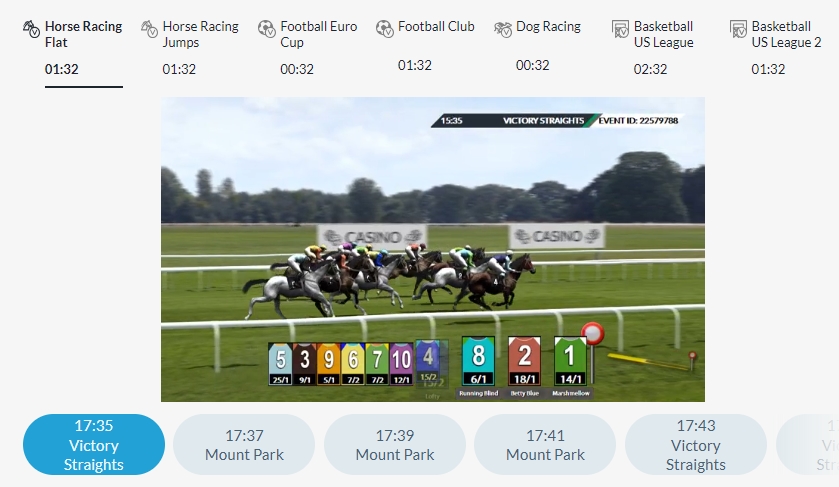Select runner 1 jersey badge at 14/1
Image resolution: width=839 pixels, height=487 pixels.
coord(570,361)
